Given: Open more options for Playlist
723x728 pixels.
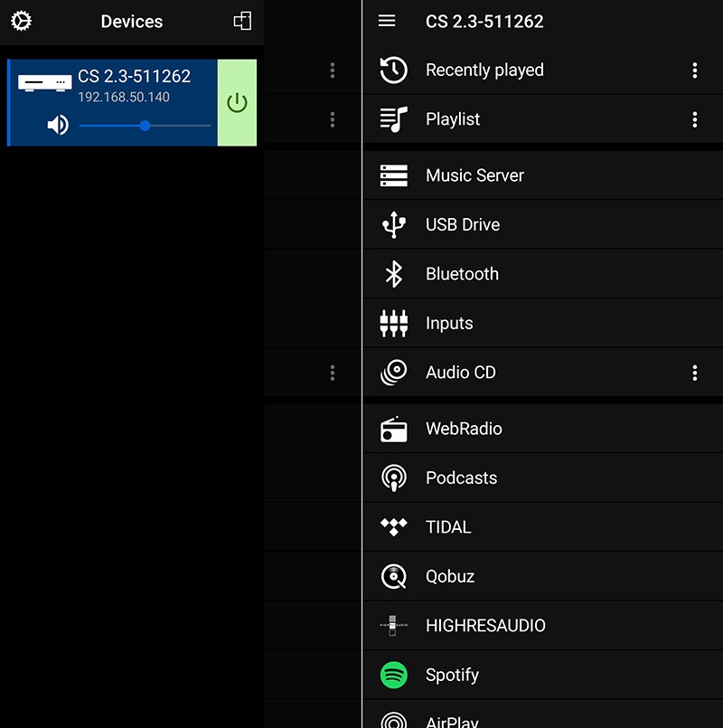Looking at the screenshot, I should tap(694, 119).
